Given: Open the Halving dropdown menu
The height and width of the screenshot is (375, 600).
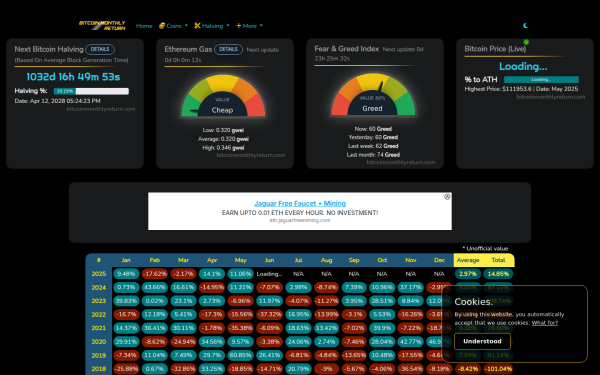Looking at the screenshot, I should [212, 26].
